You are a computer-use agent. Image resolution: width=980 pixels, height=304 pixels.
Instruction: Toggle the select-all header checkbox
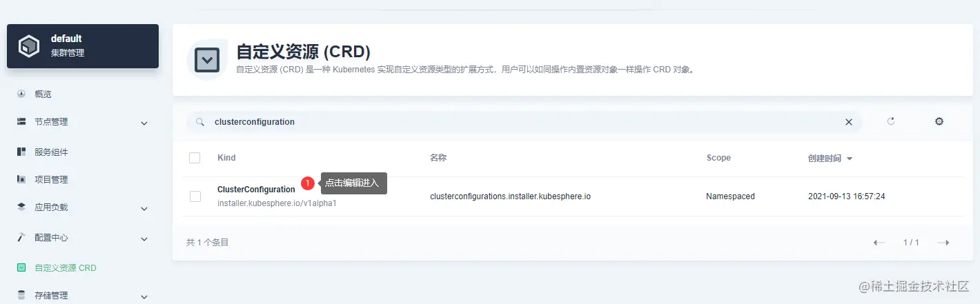click(195, 158)
